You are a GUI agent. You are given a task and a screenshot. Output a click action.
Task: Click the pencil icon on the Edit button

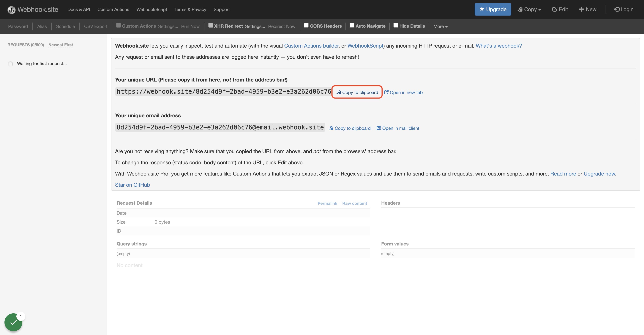tap(555, 9)
